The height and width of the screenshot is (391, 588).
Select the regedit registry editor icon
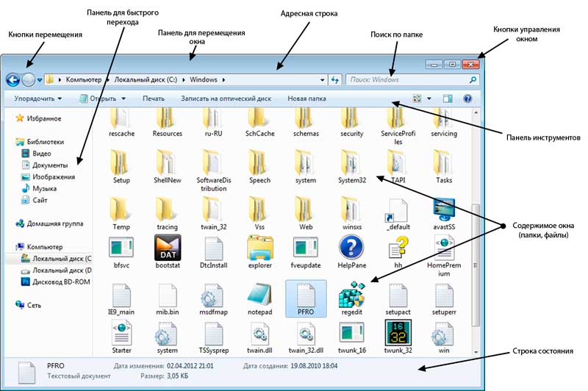[x=352, y=295]
